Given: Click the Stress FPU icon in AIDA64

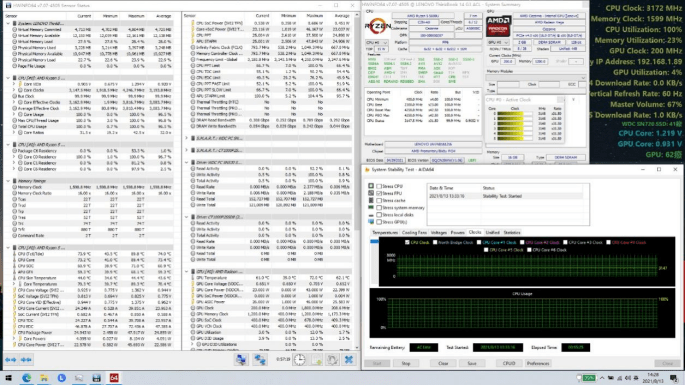Looking at the screenshot, I should [371, 193].
